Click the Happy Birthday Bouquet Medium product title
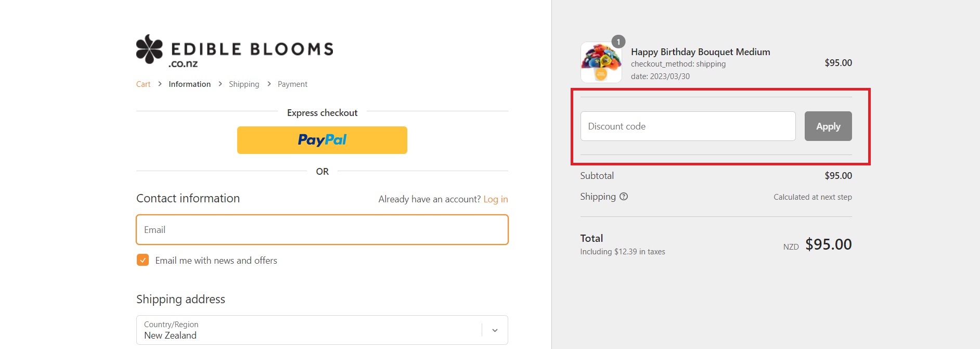The height and width of the screenshot is (349, 980). click(x=700, y=51)
